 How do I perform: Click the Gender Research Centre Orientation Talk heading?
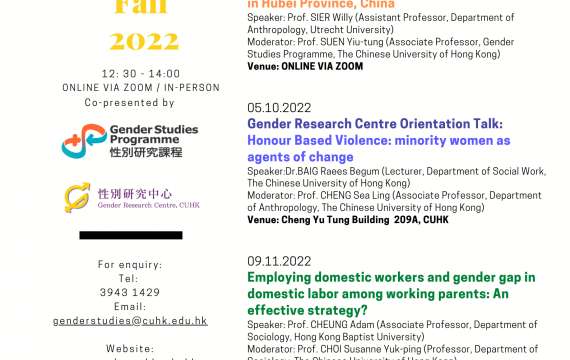(375, 124)
